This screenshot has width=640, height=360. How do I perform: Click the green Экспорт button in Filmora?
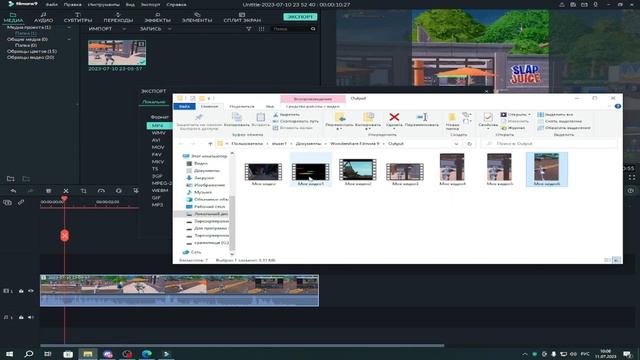300,17
